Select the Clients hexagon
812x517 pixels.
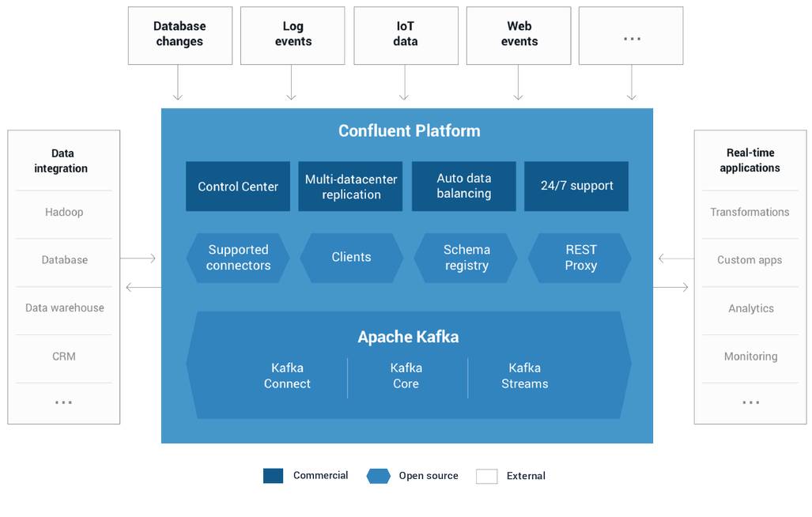coord(351,258)
